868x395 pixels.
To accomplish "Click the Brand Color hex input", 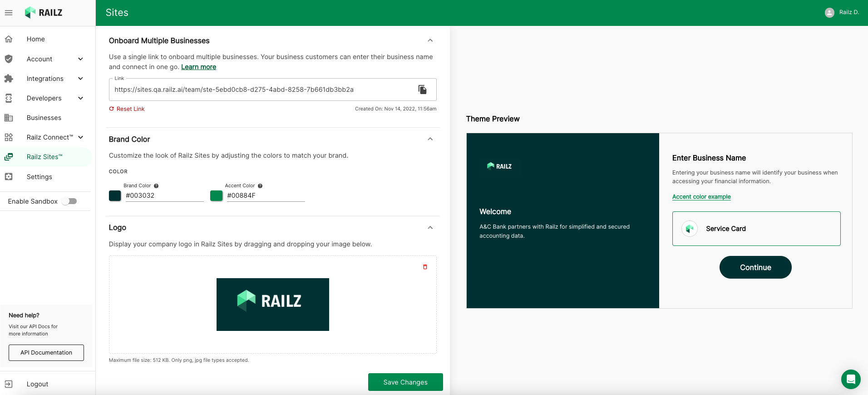I will pyautogui.click(x=165, y=195).
